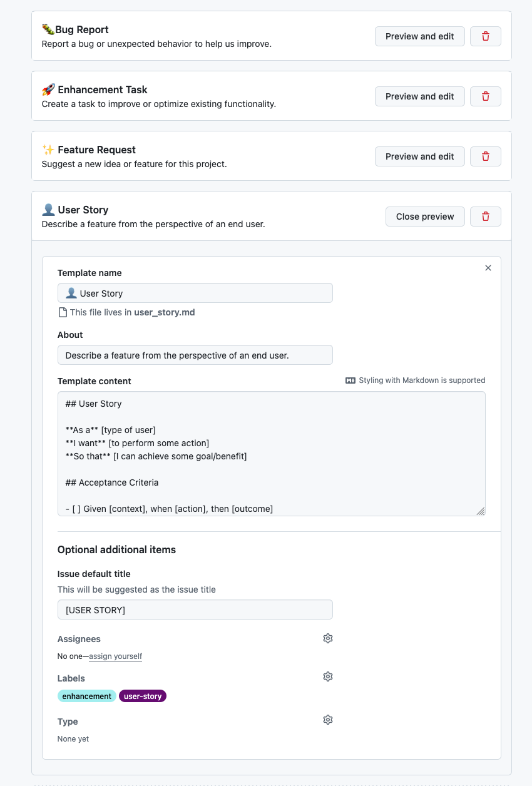The width and height of the screenshot is (532, 786).
Task: Remove the Feature Request template with trash icon
Action: point(485,156)
